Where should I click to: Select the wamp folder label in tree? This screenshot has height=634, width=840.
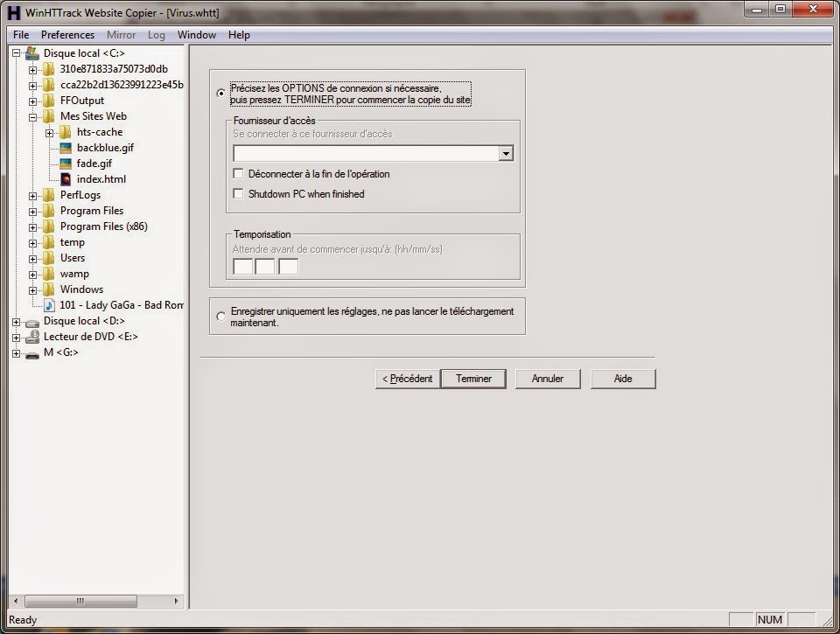[x=74, y=274]
